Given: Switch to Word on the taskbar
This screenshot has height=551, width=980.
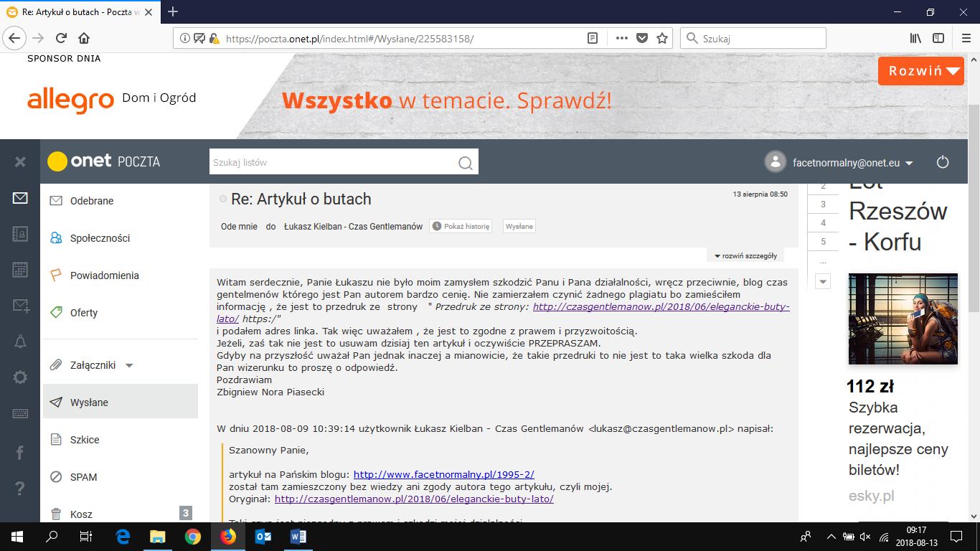Looking at the screenshot, I should [x=298, y=536].
